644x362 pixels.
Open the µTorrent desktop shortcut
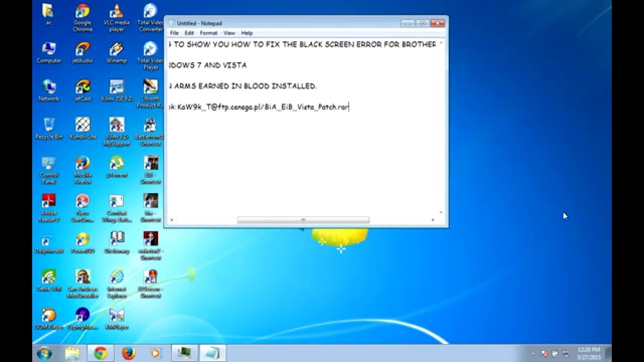click(116, 167)
